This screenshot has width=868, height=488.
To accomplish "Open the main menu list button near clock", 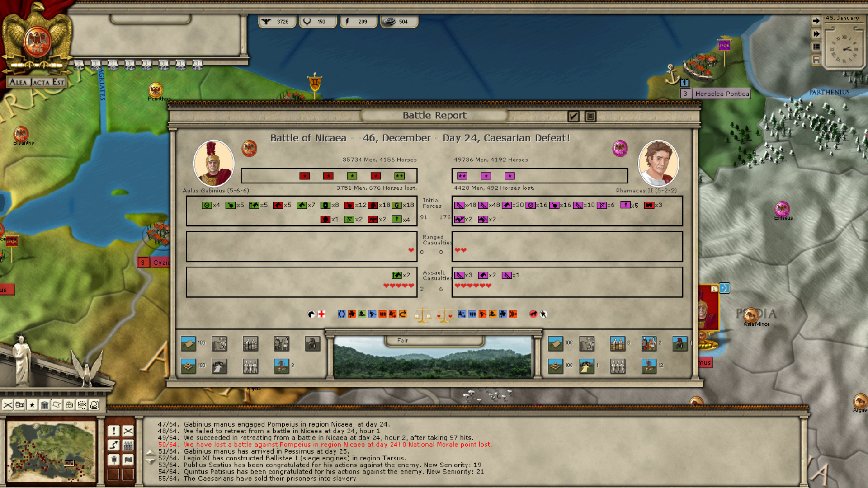I will (816, 47).
